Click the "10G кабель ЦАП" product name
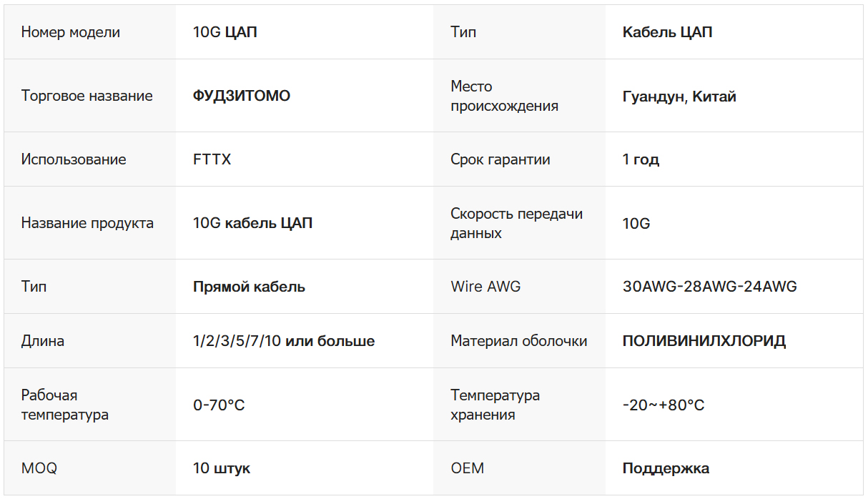 [252, 223]
